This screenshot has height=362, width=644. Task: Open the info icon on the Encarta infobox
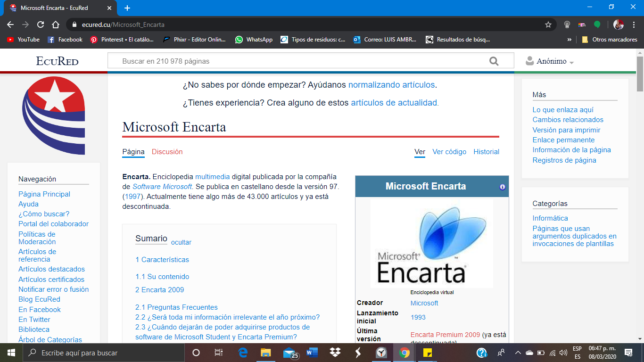502,186
